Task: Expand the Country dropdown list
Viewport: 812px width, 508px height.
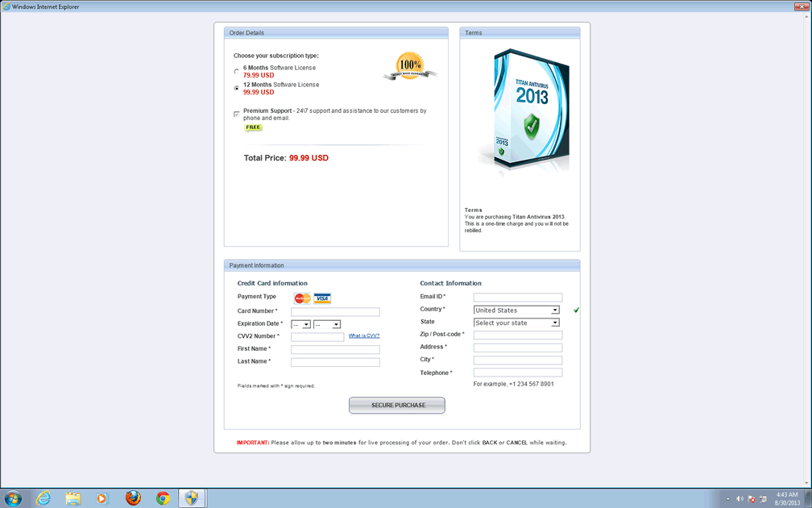Action: point(516,310)
